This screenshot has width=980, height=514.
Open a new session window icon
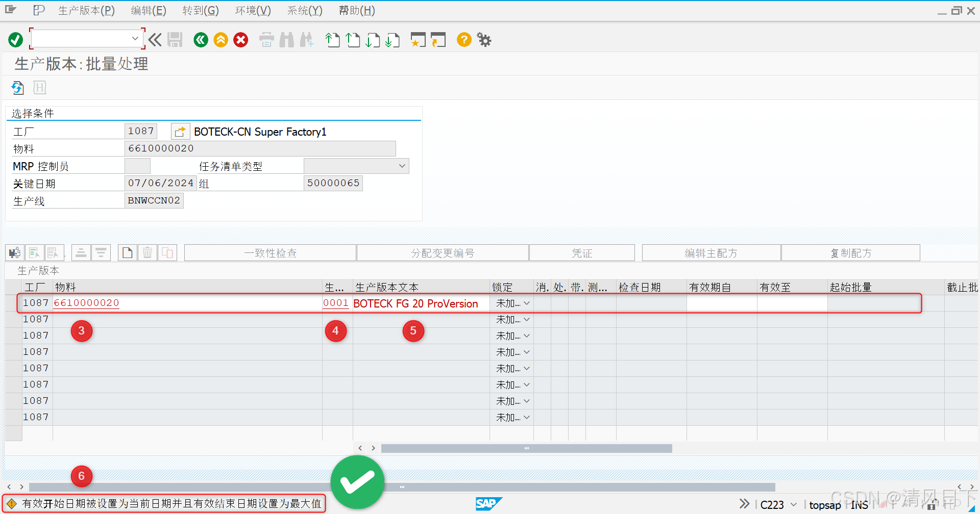pos(418,40)
